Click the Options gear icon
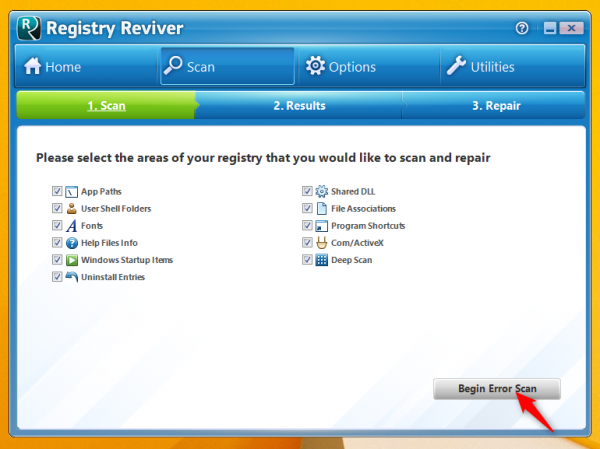Image resolution: width=600 pixels, height=449 pixels. point(315,65)
